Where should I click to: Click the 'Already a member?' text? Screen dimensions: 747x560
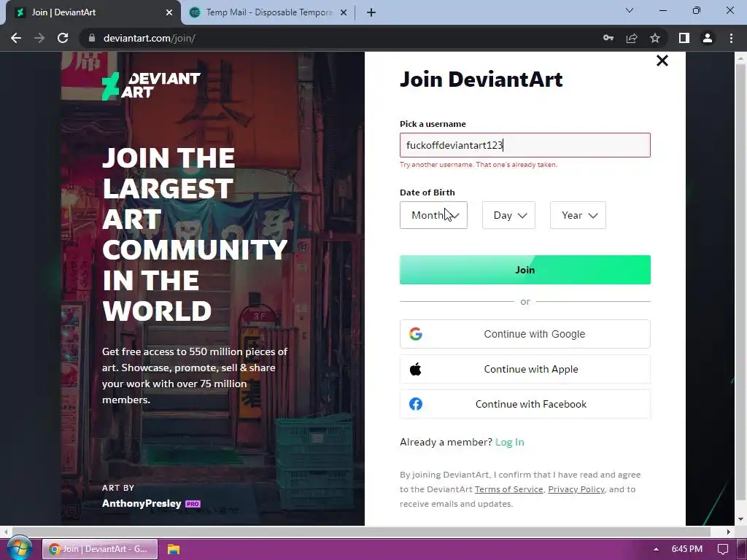click(x=446, y=442)
